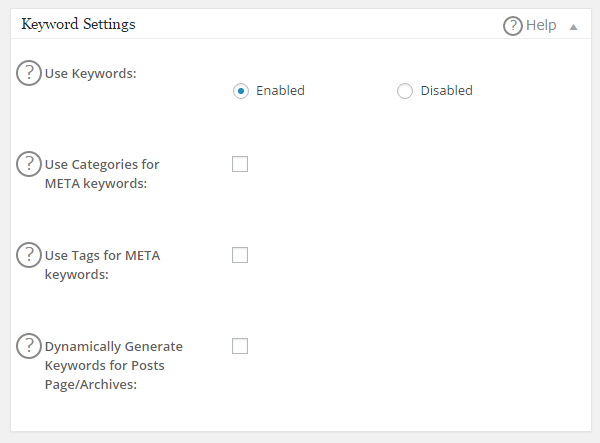Click the Use Keywords label
The width and height of the screenshot is (600, 443).
pyautogui.click(x=90, y=74)
